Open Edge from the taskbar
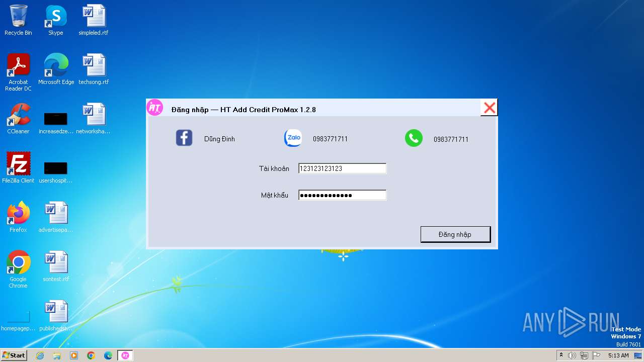Image resolution: width=644 pixels, height=362 pixels. pyautogui.click(x=108, y=355)
